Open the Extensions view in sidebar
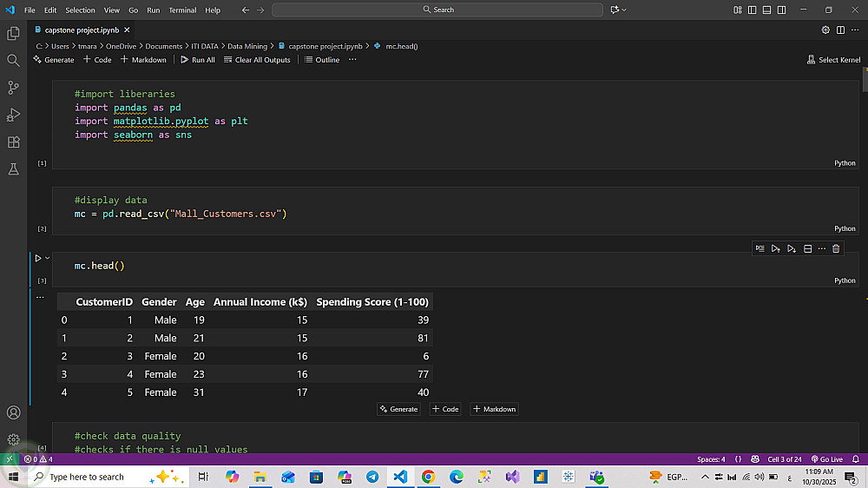Screen dimensions: 868x488 point(13,142)
